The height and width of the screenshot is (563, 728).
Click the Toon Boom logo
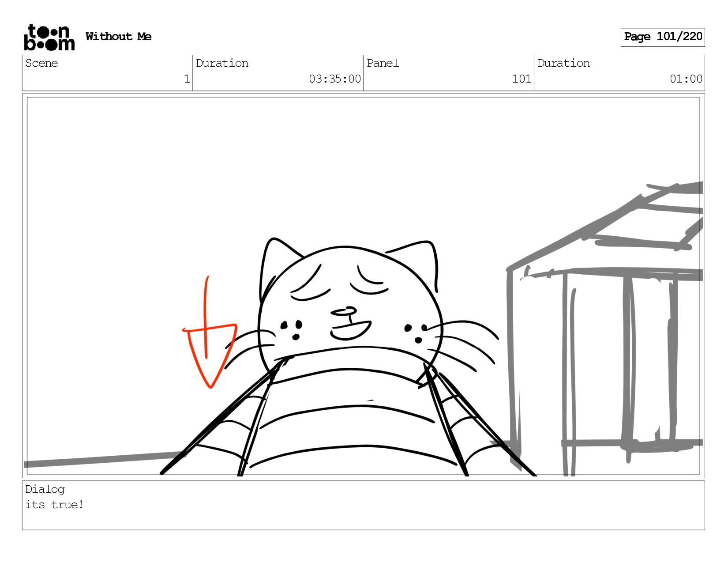(x=49, y=38)
